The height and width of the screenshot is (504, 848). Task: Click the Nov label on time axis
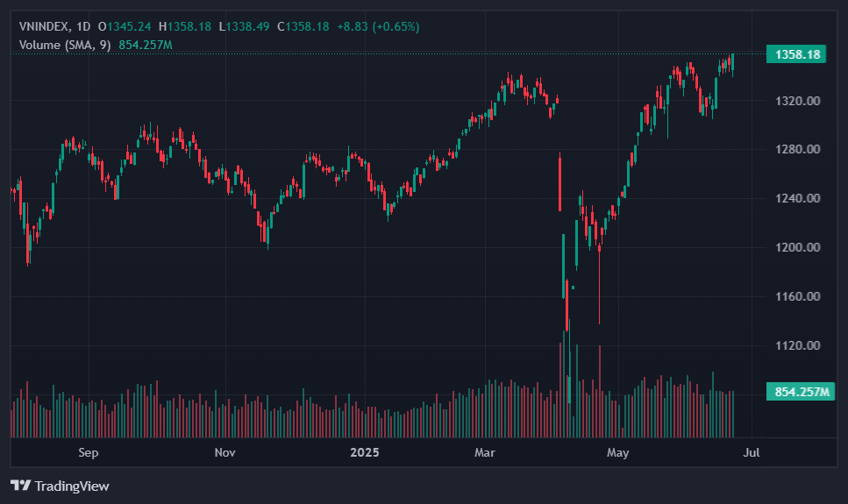225,452
